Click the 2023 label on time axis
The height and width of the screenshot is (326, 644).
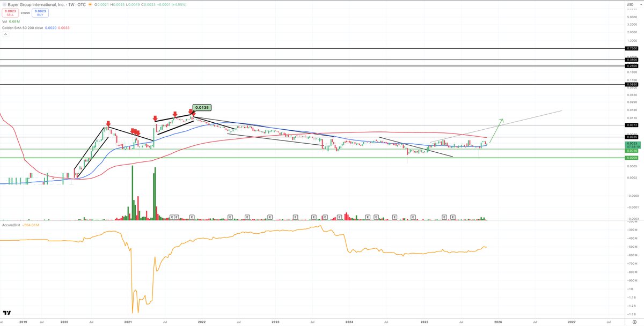[275, 322]
